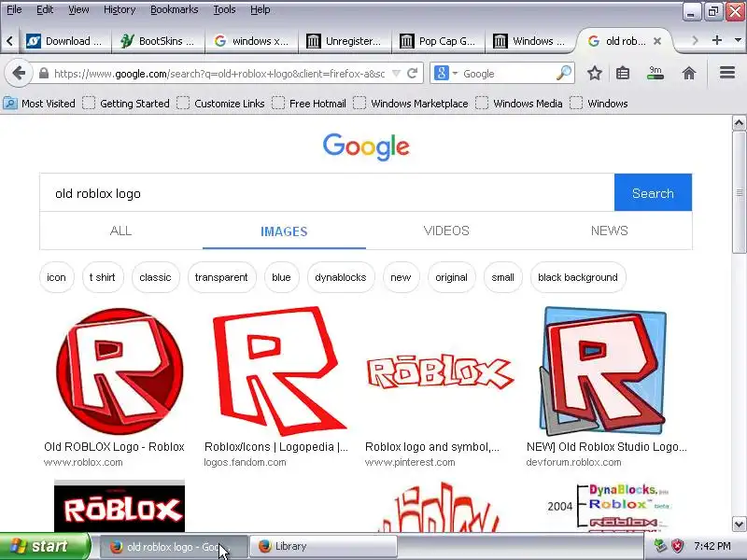Image resolution: width=747 pixels, height=560 pixels.
Task: Switch to VIDEOS results tab
Action: (446, 231)
